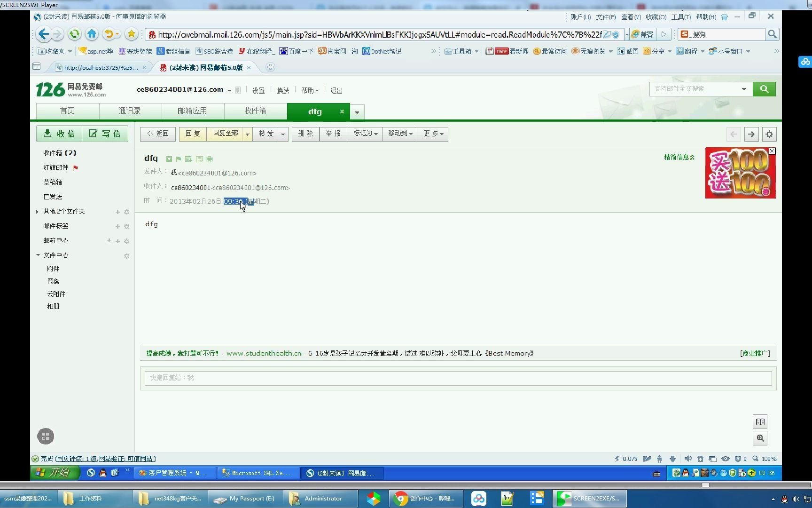Click the browser address bar URL
The width and height of the screenshot is (812, 508).
(x=380, y=34)
